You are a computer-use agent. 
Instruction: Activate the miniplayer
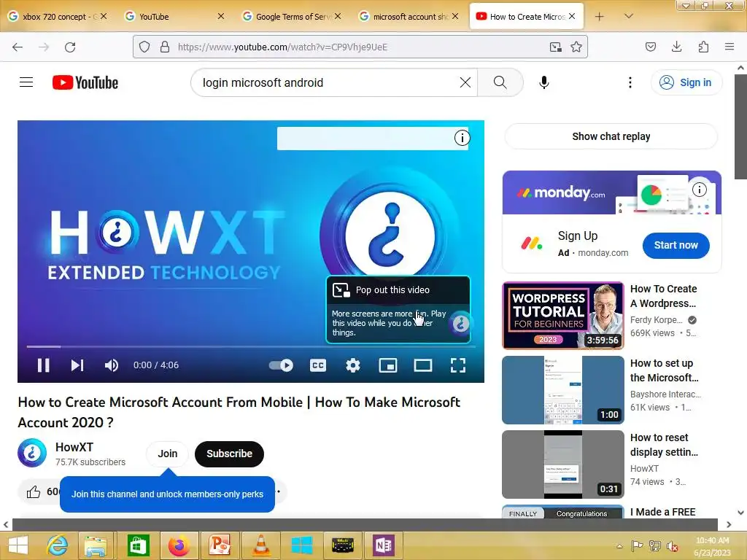pos(388,365)
